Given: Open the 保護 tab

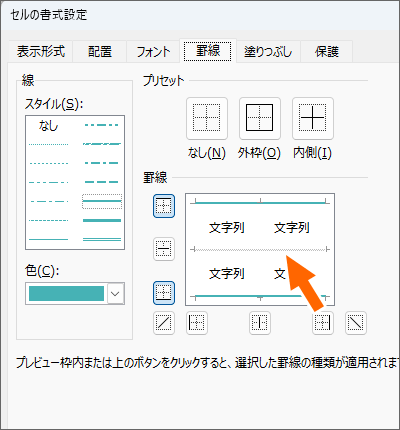Looking at the screenshot, I should [x=327, y=52].
